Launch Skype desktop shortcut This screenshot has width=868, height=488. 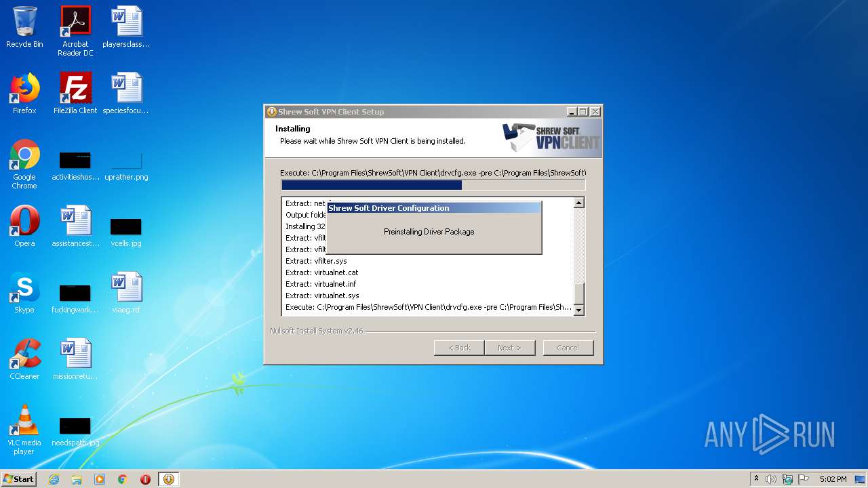(x=24, y=293)
